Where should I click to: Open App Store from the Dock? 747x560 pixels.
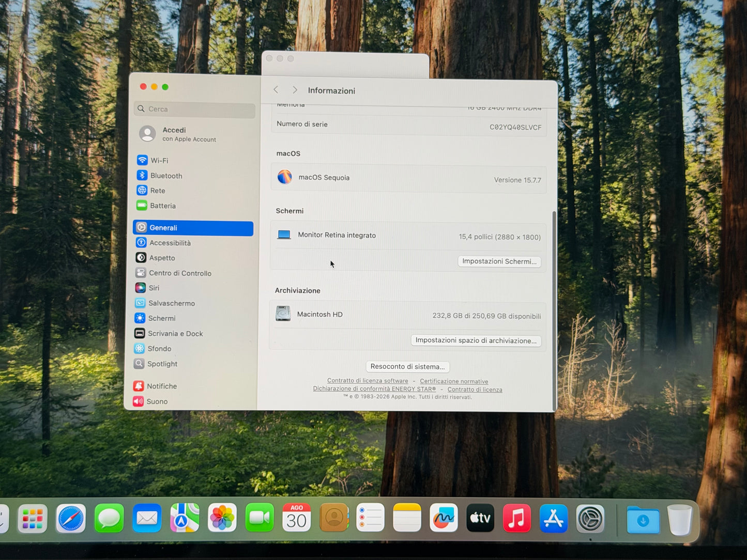[x=554, y=519]
